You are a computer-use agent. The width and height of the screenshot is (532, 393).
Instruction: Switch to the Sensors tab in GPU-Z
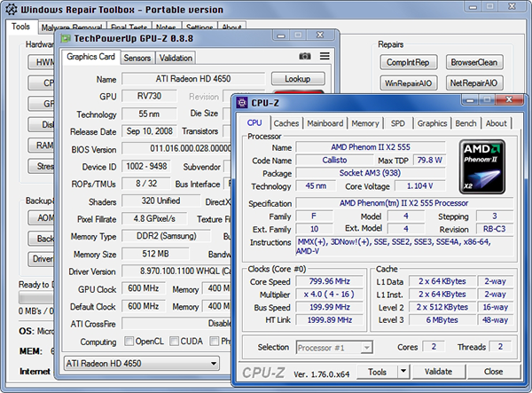pos(137,58)
